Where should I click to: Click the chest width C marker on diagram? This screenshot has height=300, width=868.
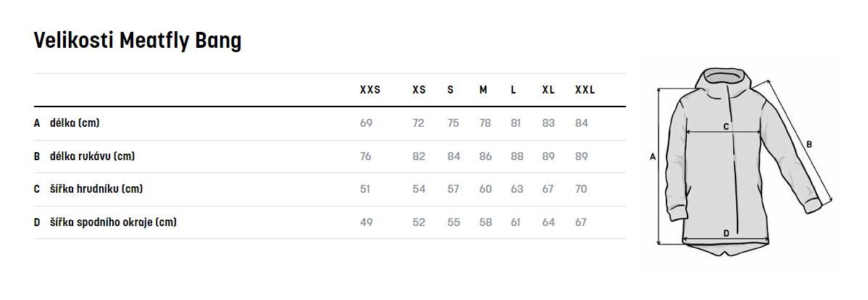click(726, 126)
